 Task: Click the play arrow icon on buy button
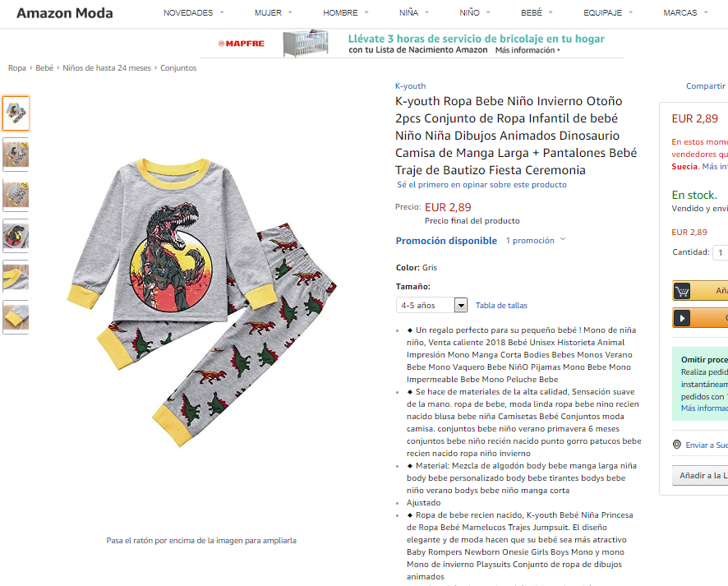click(682, 318)
